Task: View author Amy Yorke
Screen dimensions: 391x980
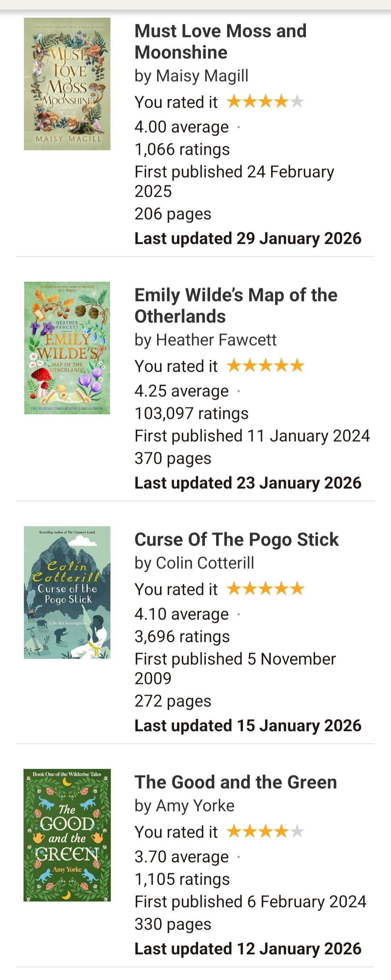Action: pos(195,805)
